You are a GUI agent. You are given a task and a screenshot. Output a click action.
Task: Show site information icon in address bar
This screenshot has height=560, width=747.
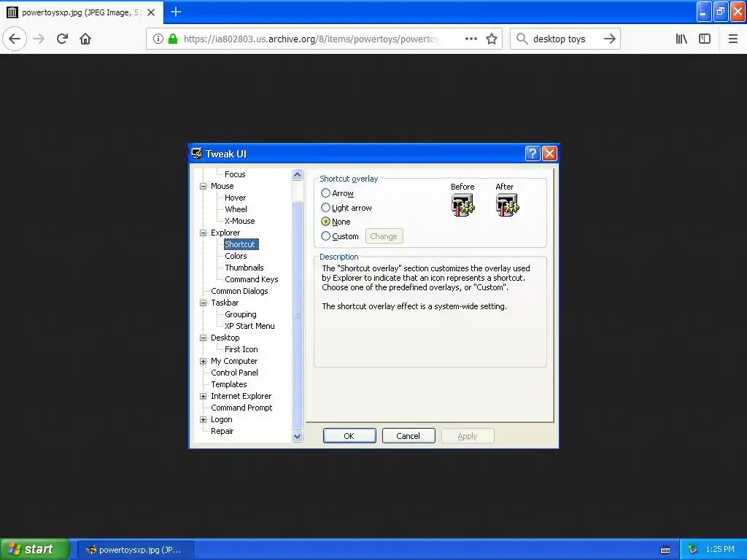click(x=158, y=39)
